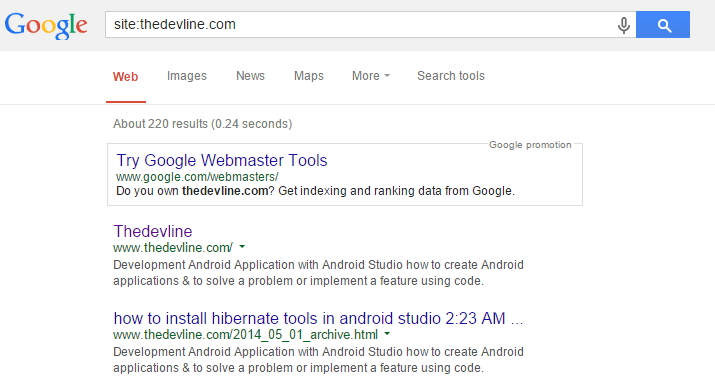
Task: Click the About 220 results text
Action: [202, 124]
